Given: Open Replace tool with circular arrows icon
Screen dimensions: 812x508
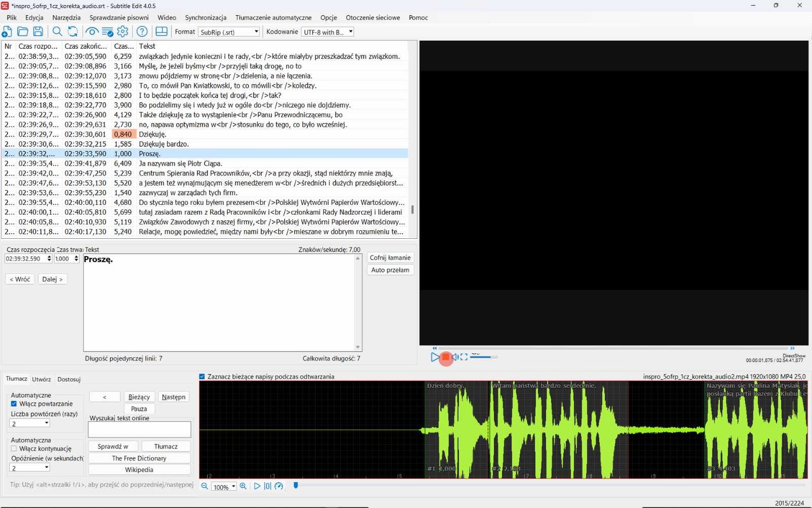Looking at the screenshot, I should click(73, 31).
